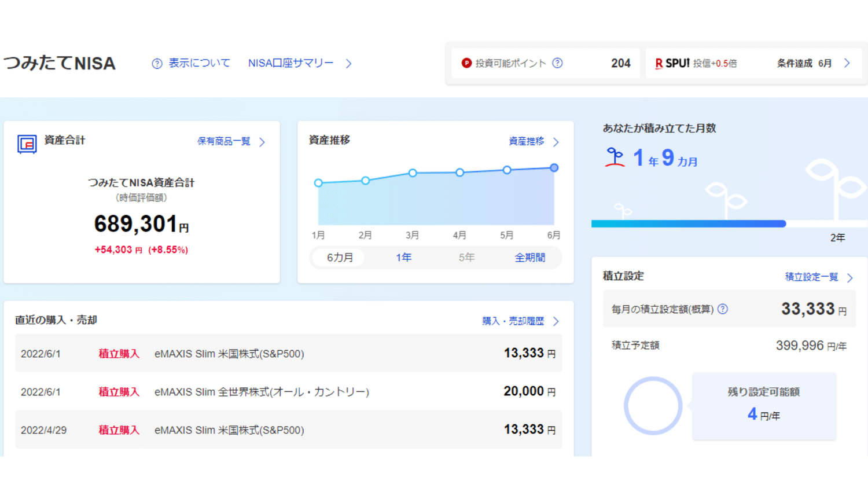Click the safe icon beside 資産合計
Viewport: 868px width, 488px height.
(x=27, y=144)
